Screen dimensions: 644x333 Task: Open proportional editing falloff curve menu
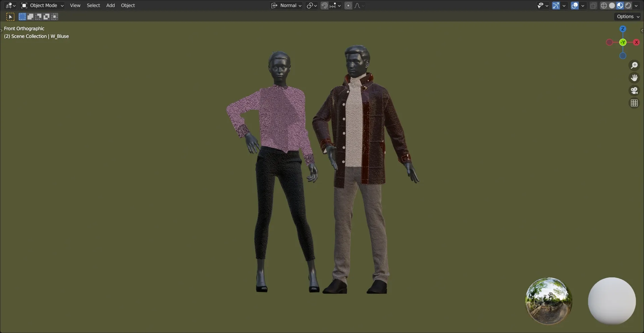tap(359, 5)
